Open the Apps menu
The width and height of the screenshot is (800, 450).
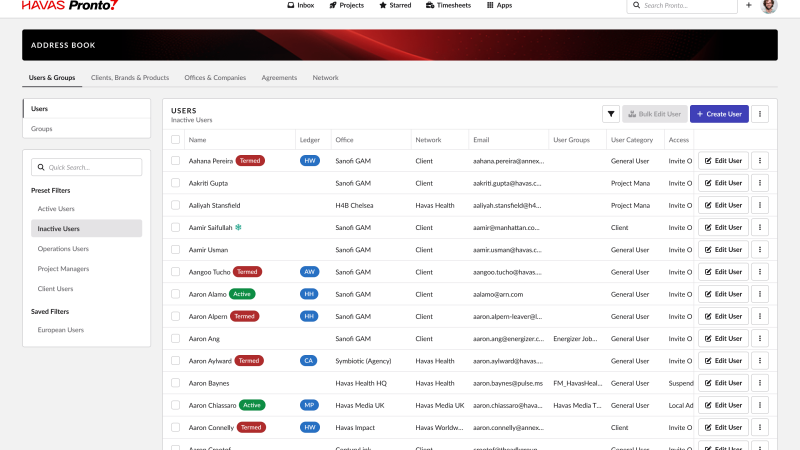[499, 5]
